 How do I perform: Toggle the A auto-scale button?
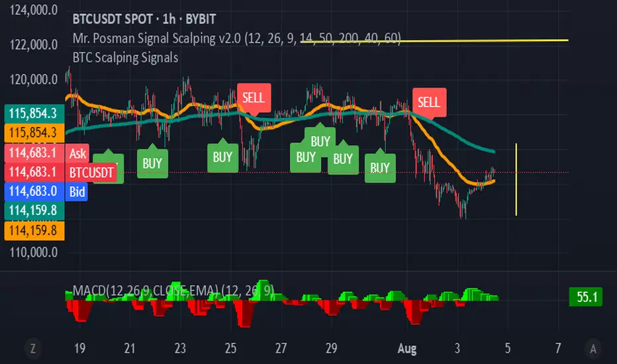[x=593, y=349]
